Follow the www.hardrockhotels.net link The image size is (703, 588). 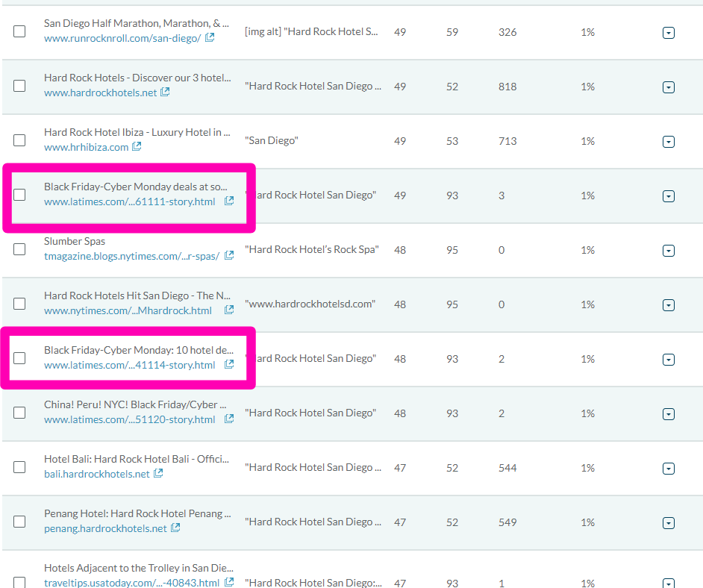pyautogui.click(x=101, y=93)
